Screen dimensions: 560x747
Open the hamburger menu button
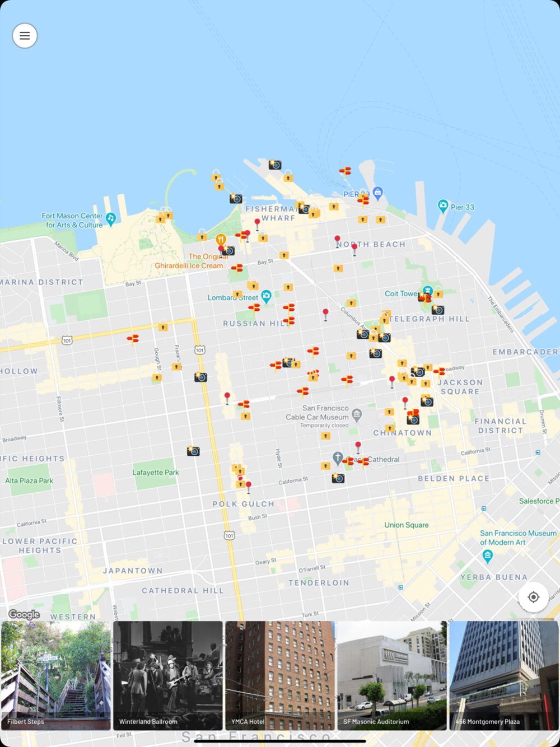click(25, 36)
